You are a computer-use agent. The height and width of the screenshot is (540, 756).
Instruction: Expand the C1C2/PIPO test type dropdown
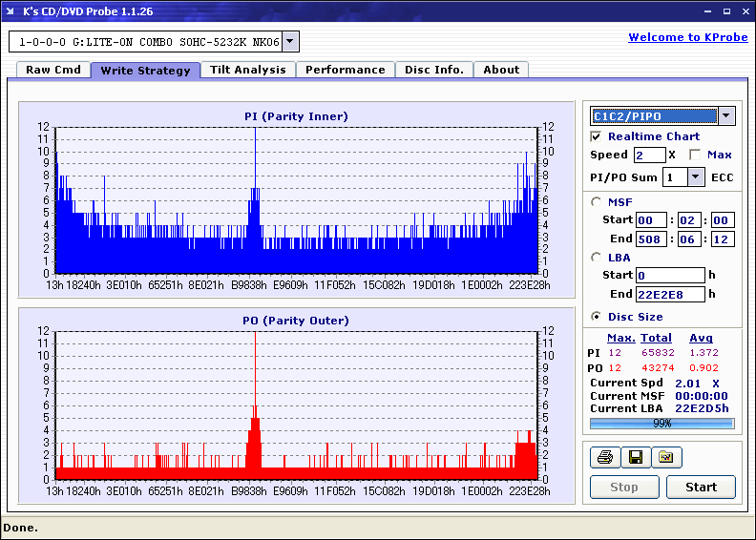(x=726, y=116)
